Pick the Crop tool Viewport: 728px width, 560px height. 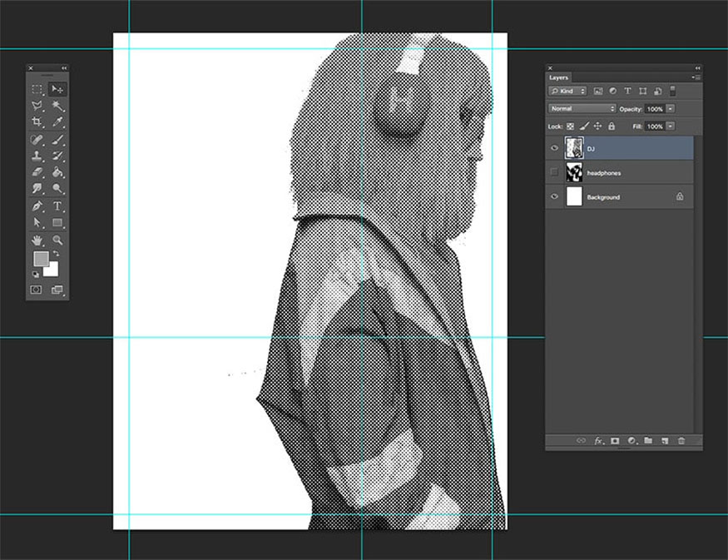[x=37, y=122]
